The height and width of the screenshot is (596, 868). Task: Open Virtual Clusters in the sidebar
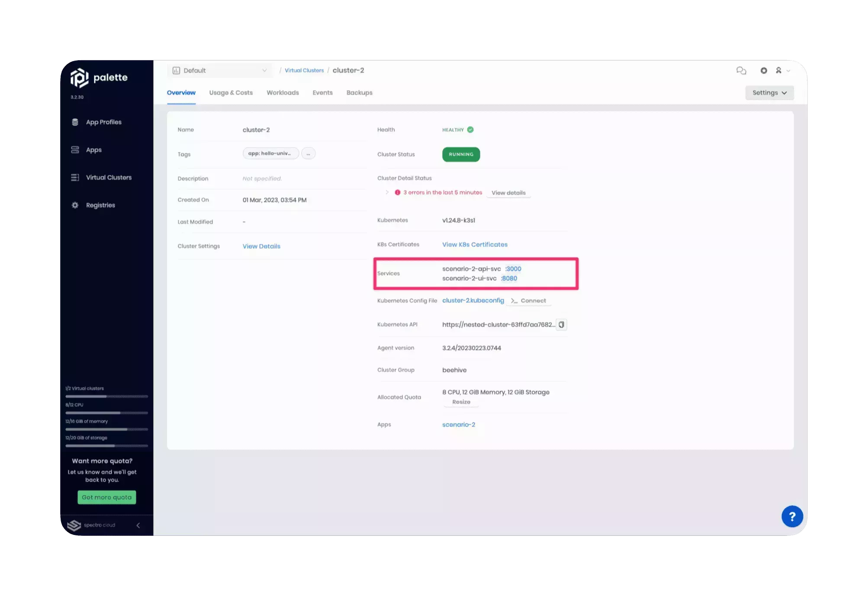point(109,177)
